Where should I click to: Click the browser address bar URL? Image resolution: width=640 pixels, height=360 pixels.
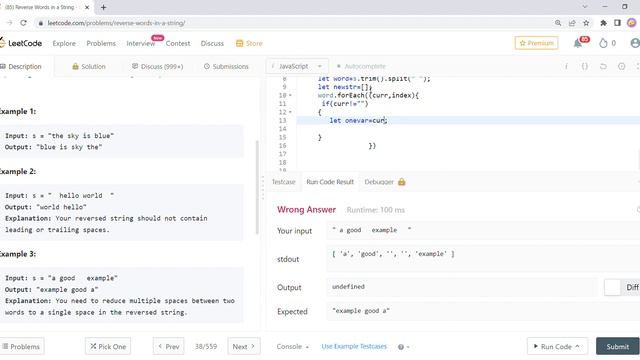pos(116,23)
